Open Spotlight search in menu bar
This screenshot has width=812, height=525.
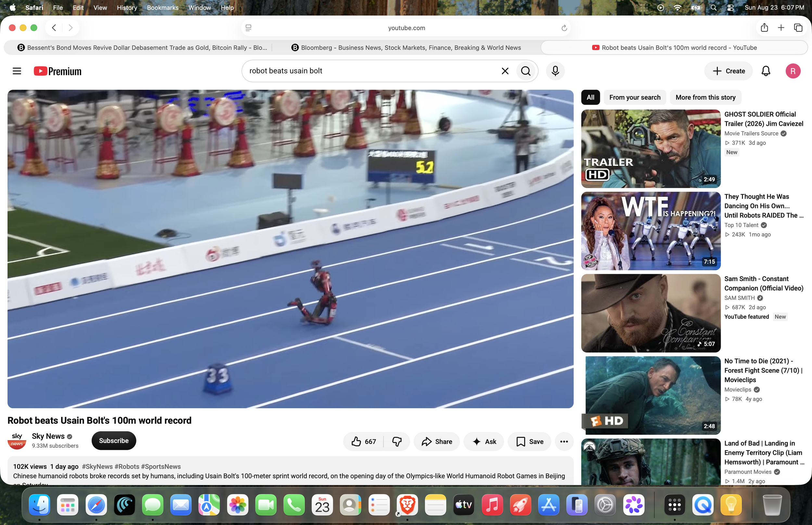point(714,7)
